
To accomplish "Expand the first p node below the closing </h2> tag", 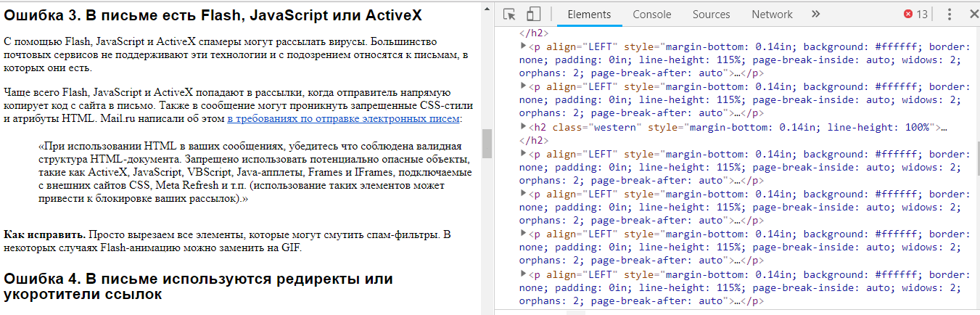I will [524, 46].
